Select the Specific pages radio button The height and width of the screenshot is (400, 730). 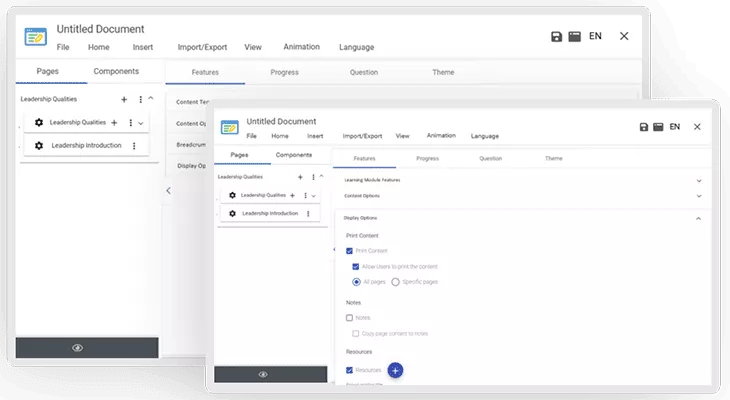point(395,282)
